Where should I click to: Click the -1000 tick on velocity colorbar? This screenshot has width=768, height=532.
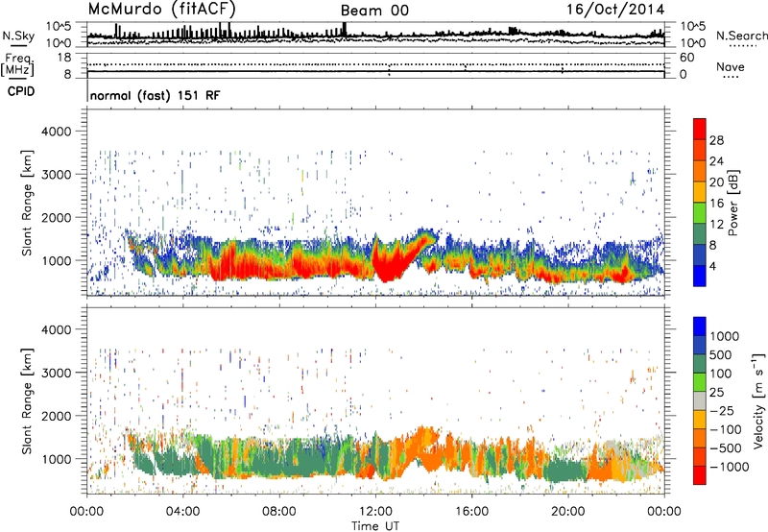[x=729, y=467]
